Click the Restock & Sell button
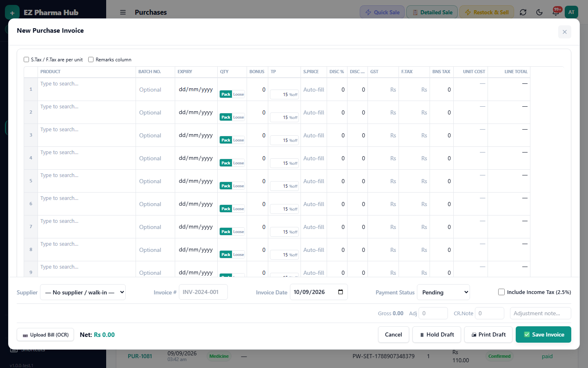 click(487, 12)
